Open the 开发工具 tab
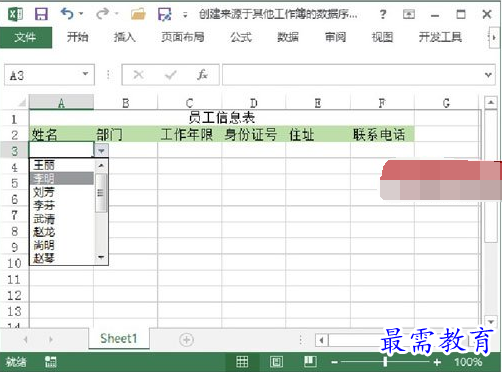Viewport: 502px width, 372px height. (x=440, y=37)
